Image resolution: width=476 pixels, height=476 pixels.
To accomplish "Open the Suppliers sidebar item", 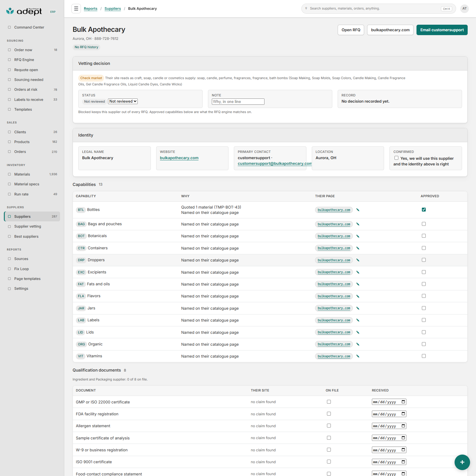I will tap(32, 217).
